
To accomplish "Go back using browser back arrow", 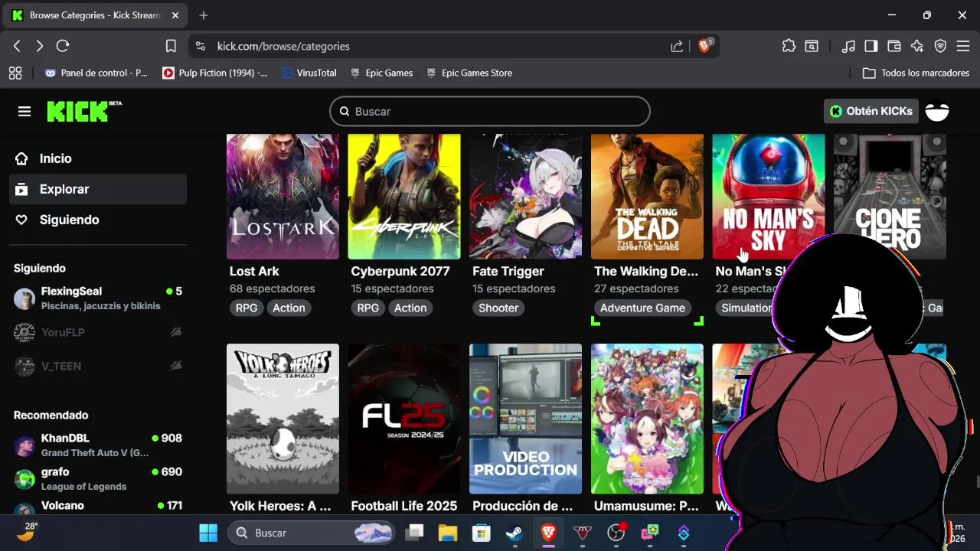I will [17, 46].
